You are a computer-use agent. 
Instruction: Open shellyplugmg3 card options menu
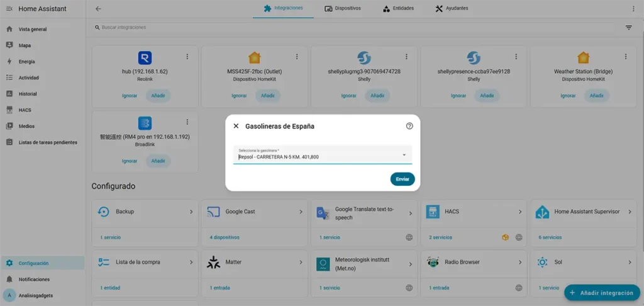click(407, 57)
